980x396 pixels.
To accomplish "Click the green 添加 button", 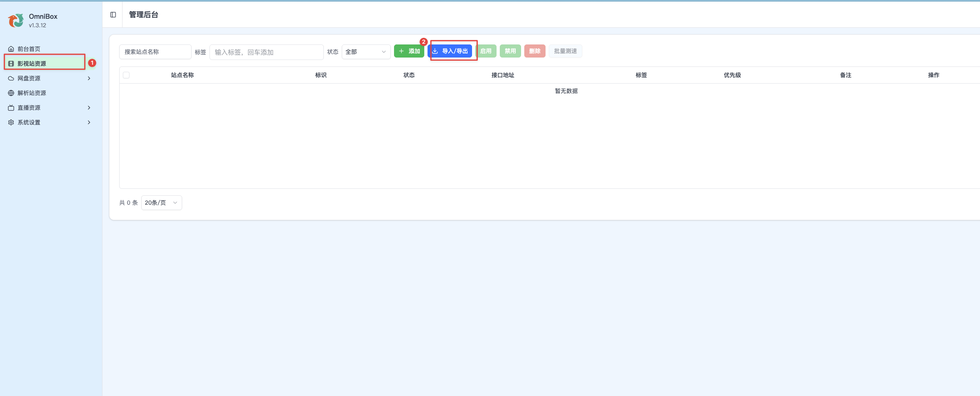I will point(409,51).
